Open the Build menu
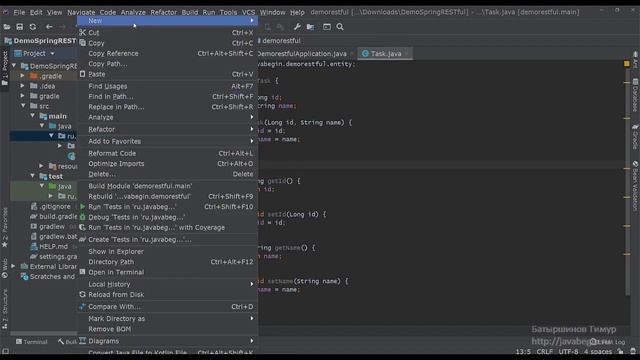Screen dimensions: 640x360 coord(190,12)
